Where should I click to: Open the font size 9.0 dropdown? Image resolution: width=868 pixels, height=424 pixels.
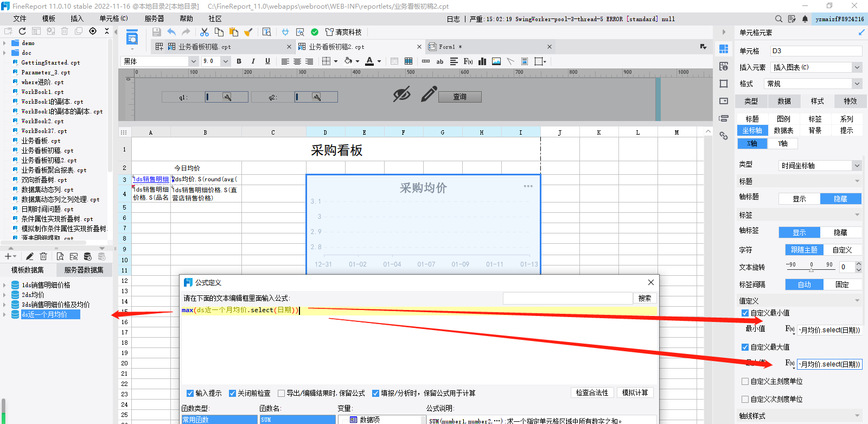[226, 61]
